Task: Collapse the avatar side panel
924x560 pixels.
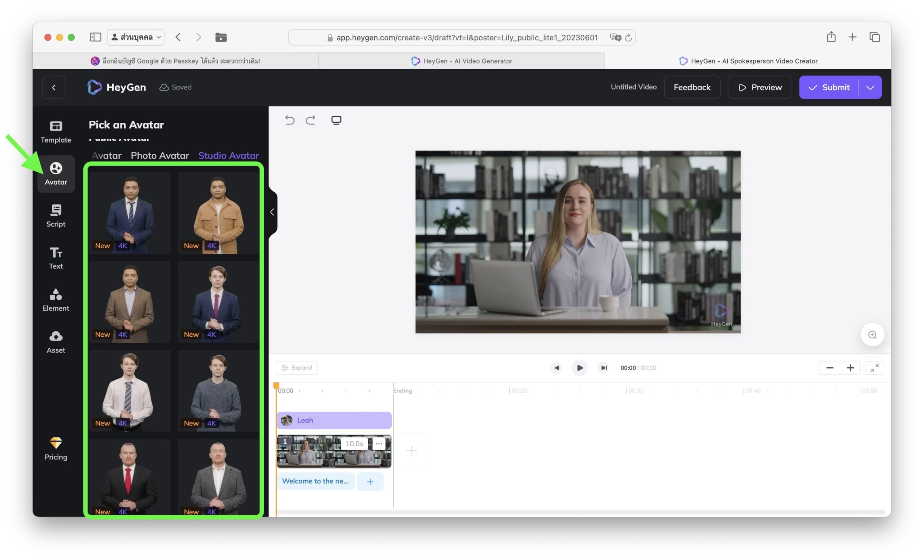Action: (x=272, y=212)
